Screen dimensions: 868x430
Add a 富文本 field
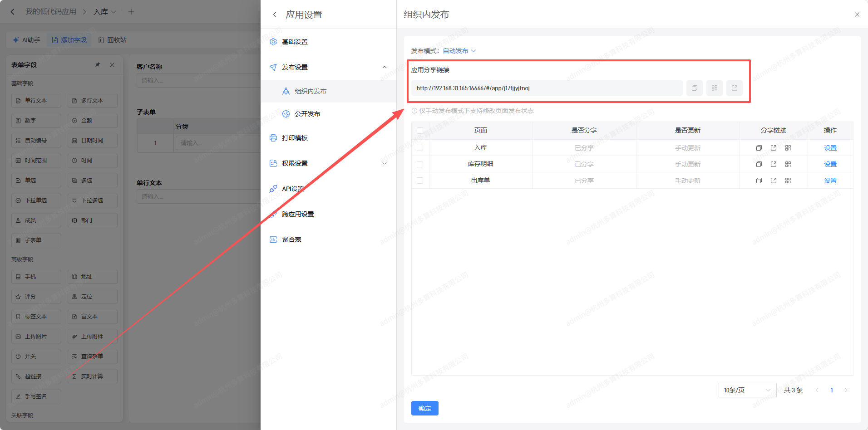pos(93,317)
